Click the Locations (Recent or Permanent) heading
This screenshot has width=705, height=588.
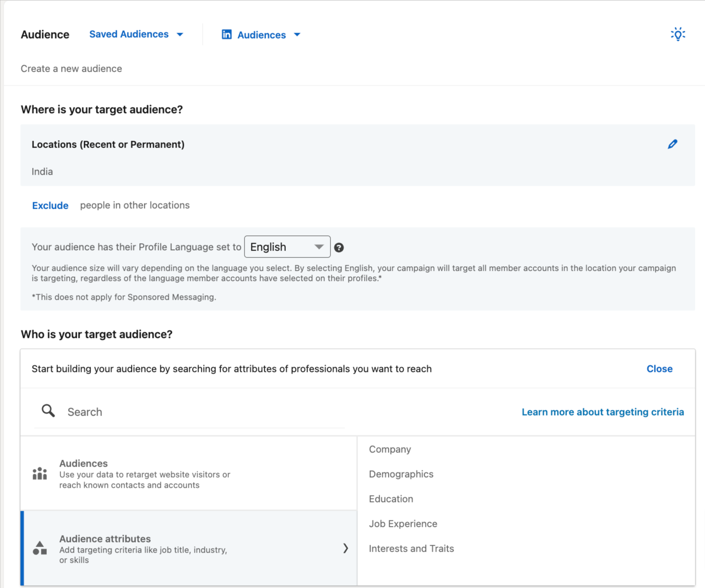(108, 144)
